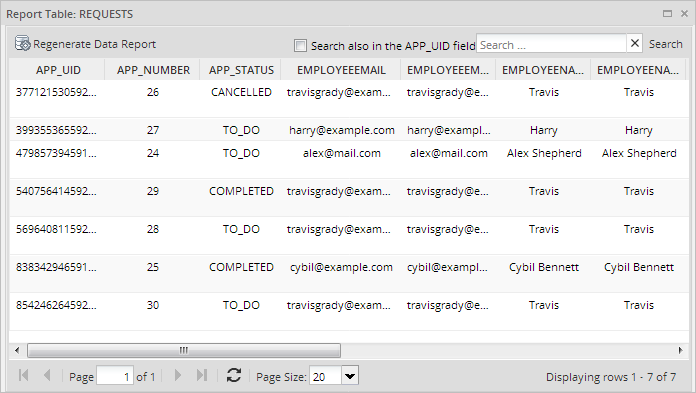Screen dimensions: 696x393
Task: Click the truncated EMPLOYEEEM... column header
Action: tap(448, 70)
